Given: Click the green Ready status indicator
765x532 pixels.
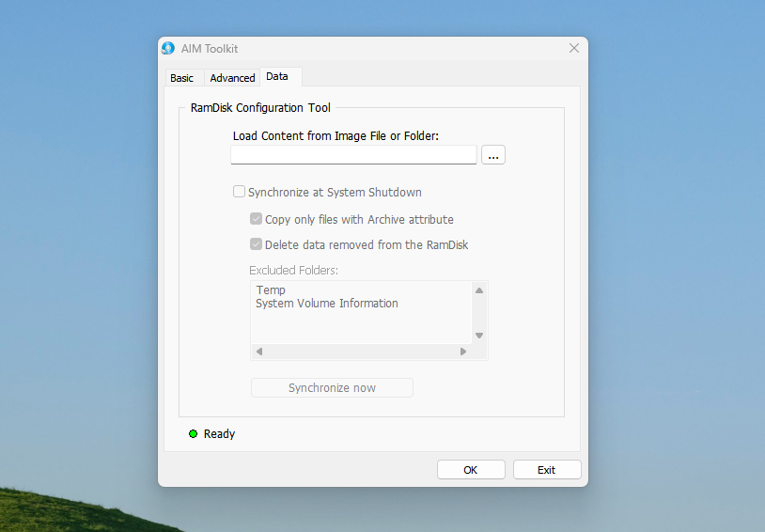Looking at the screenshot, I should point(193,434).
